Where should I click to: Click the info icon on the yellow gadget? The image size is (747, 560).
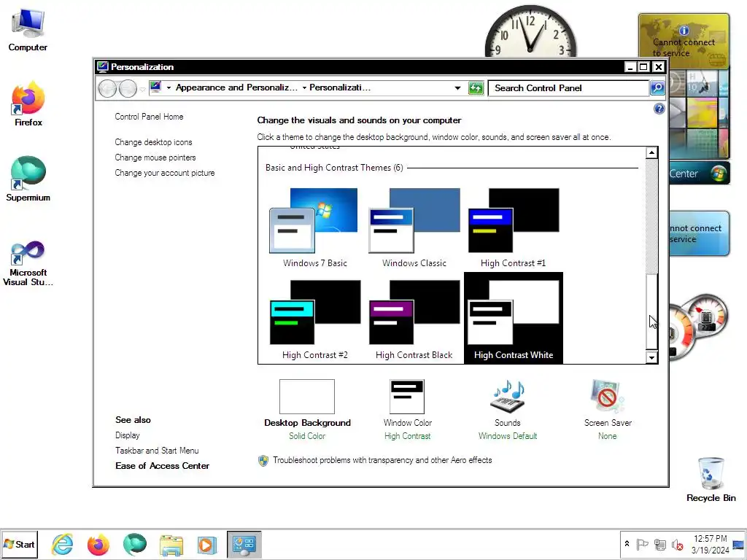tap(684, 31)
